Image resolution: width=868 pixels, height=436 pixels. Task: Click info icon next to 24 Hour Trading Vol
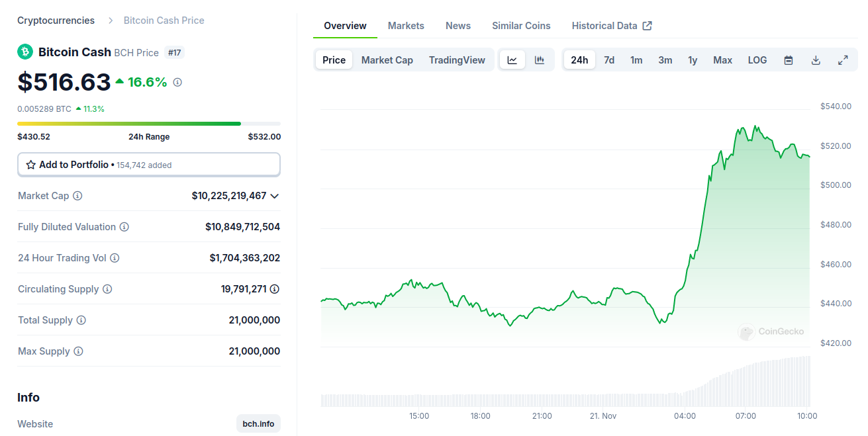click(115, 258)
